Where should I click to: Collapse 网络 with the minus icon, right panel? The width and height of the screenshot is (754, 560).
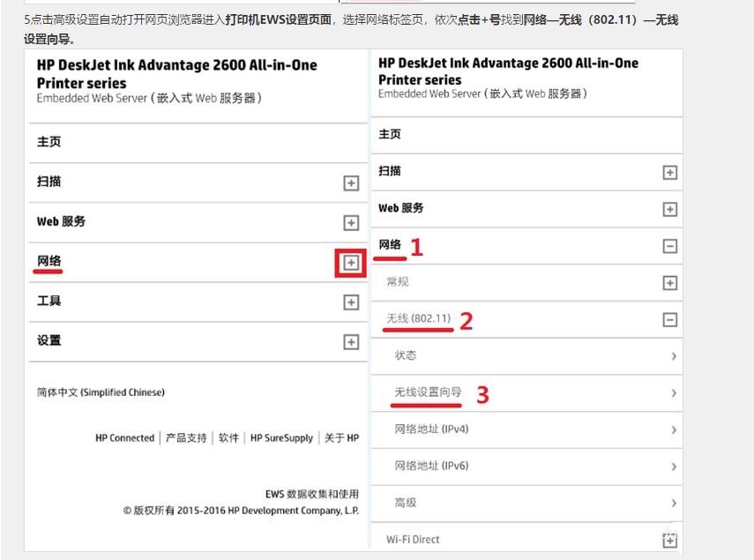670,246
